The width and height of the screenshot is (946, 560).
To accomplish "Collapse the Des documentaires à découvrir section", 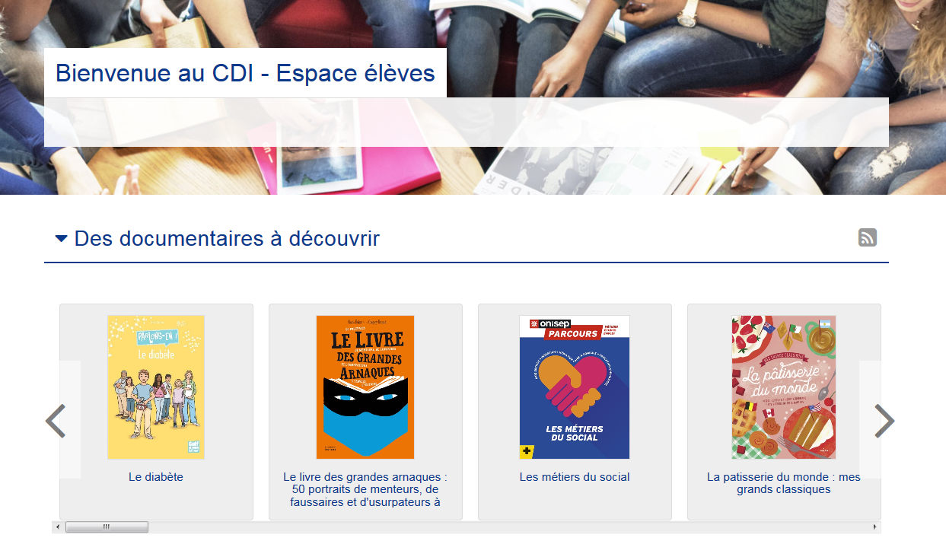I will pyautogui.click(x=62, y=239).
